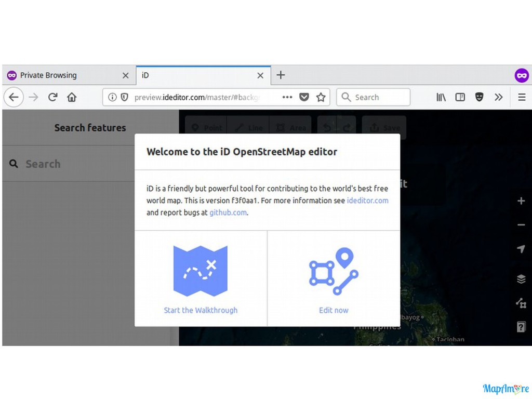Select the Line drawing tool
The height and width of the screenshot is (399, 532).
pyautogui.click(x=248, y=128)
